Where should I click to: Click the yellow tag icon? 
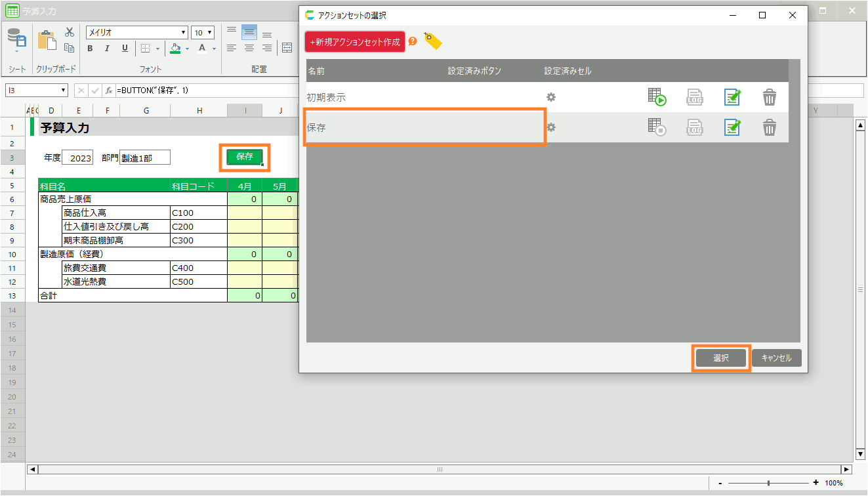coord(432,41)
